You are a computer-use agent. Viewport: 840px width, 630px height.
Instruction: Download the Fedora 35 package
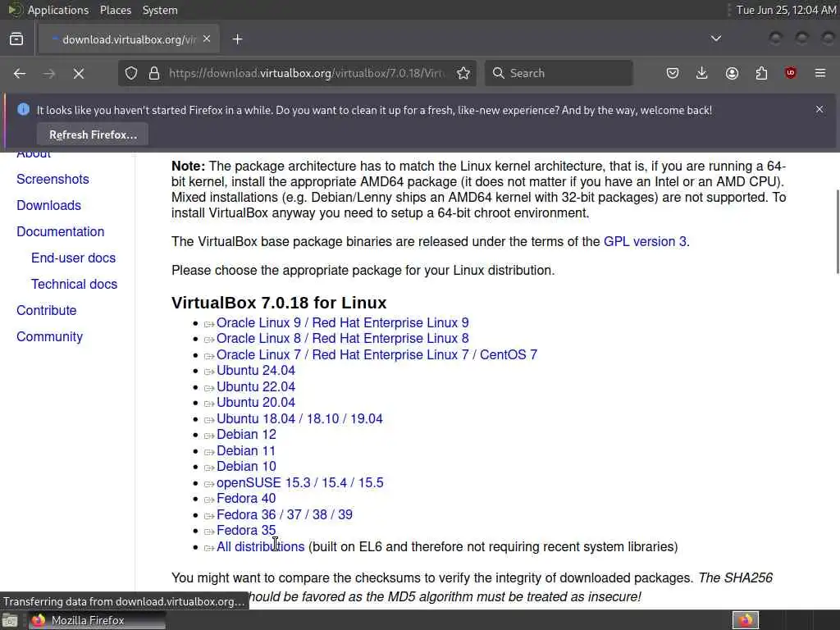click(246, 531)
